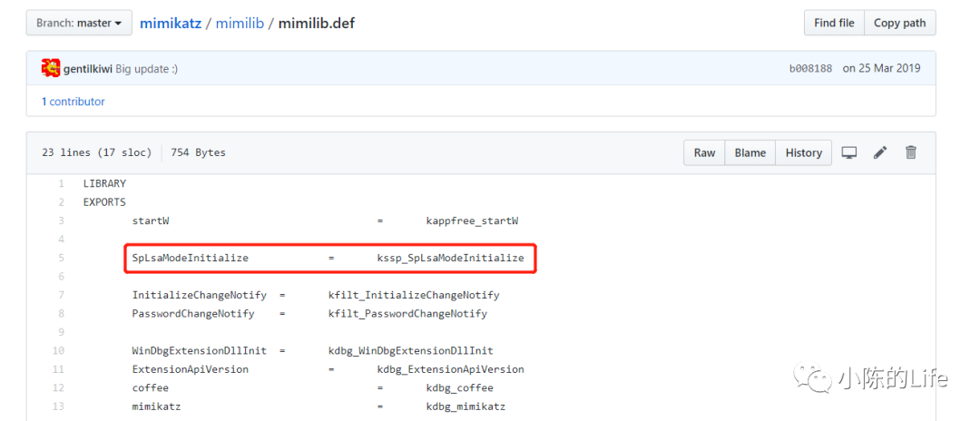Select line number 13
Viewport: 980px width, 421px height.
pyautogui.click(x=59, y=406)
